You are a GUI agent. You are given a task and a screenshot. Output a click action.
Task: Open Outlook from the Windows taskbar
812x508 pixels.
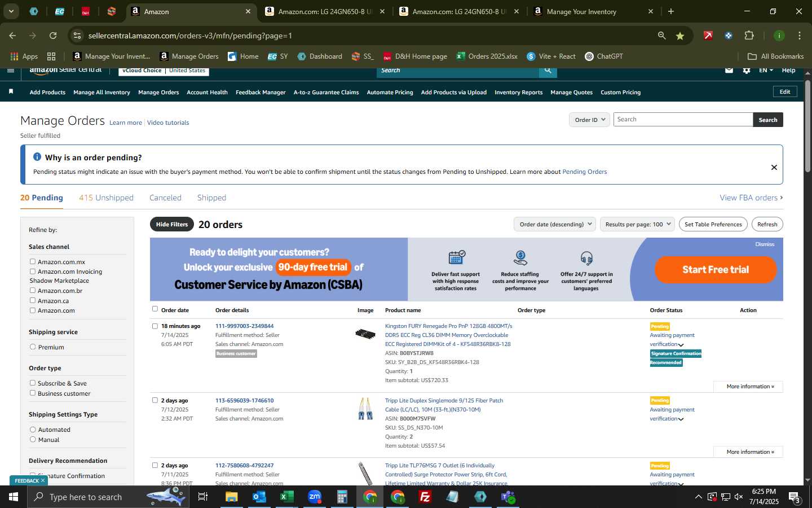coord(259,497)
